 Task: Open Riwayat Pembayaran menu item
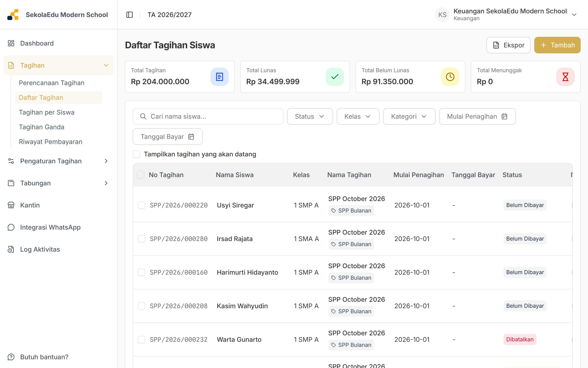click(51, 142)
